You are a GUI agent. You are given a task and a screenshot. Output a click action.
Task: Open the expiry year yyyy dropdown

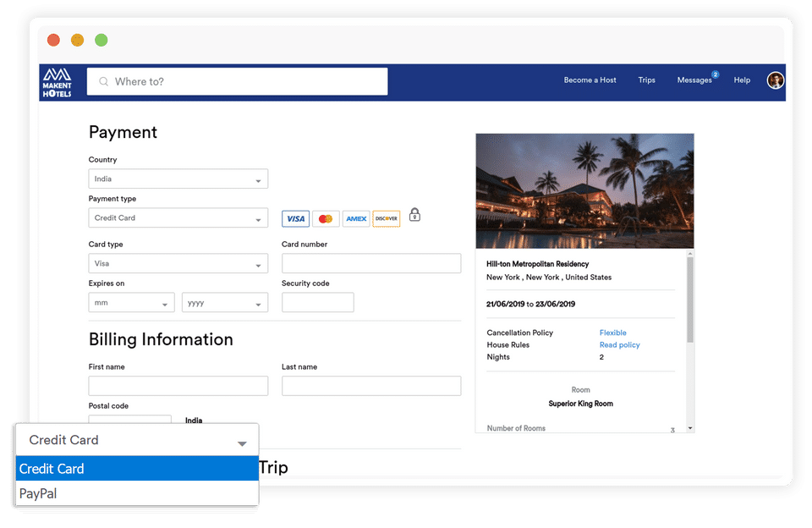[225, 303]
